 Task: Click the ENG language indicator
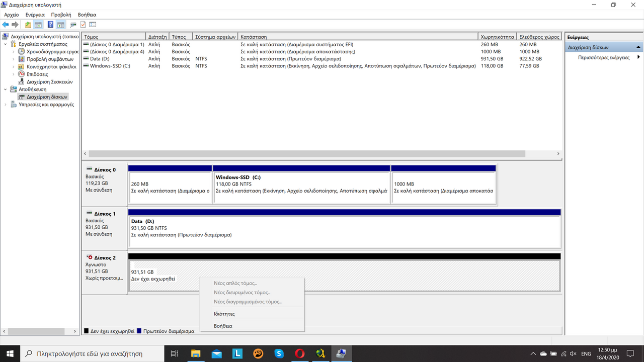586,353
